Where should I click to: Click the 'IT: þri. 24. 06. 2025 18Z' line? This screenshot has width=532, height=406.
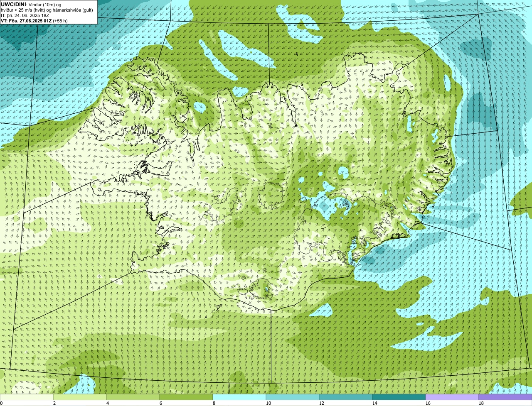(x=25, y=15)
